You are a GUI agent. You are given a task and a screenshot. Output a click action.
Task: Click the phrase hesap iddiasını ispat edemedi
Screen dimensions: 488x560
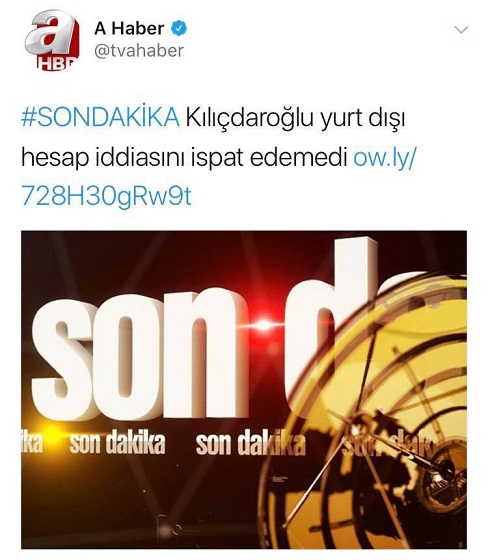[x=184, y=157]
